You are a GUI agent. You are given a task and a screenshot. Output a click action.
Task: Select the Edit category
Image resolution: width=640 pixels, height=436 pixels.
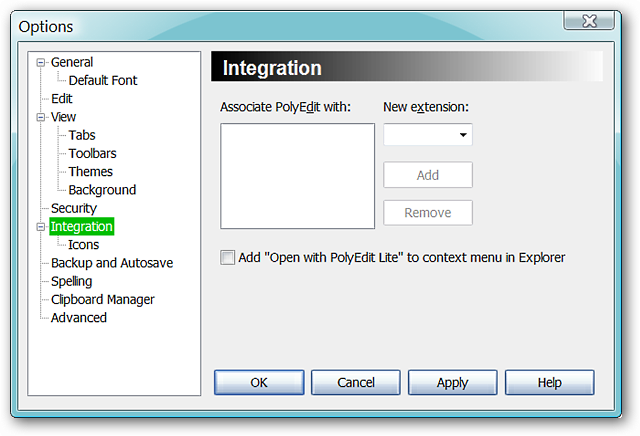(x=62, y=99)
